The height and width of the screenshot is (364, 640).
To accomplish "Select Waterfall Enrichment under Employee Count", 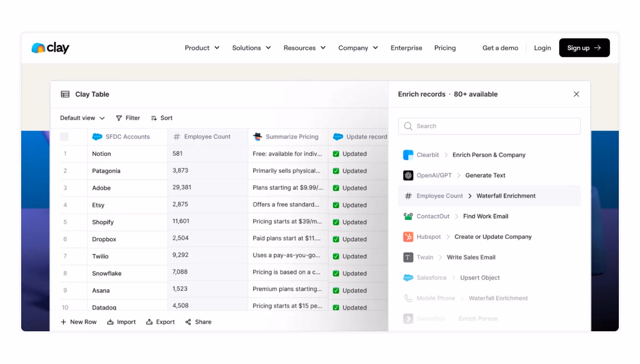I will point(506,196).
